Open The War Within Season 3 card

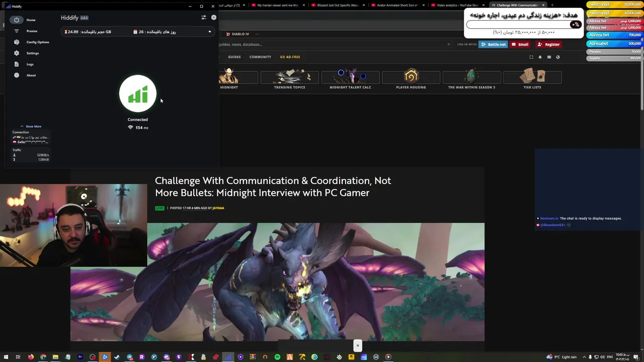click(x=471, y=79)
